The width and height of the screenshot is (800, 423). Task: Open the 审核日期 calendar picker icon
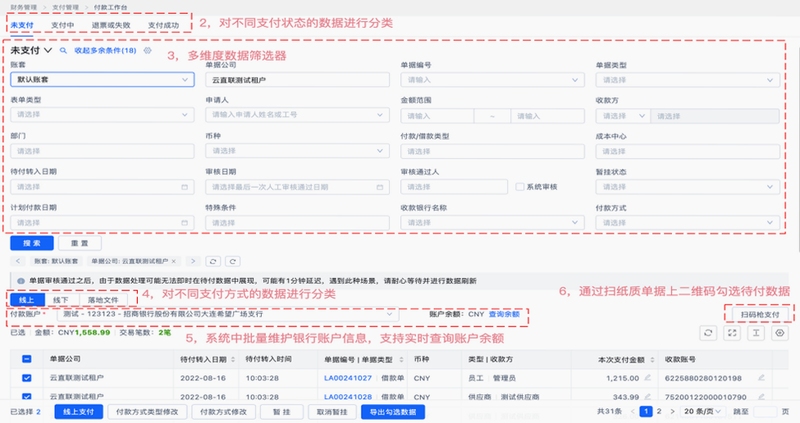(x=380, y=187)
